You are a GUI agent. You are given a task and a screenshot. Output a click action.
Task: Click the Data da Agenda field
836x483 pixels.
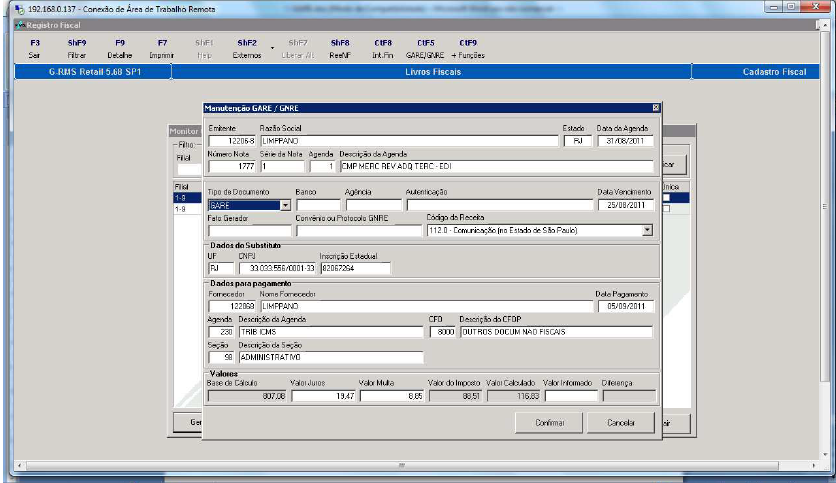pyautogui.click(x=625, y=141)
